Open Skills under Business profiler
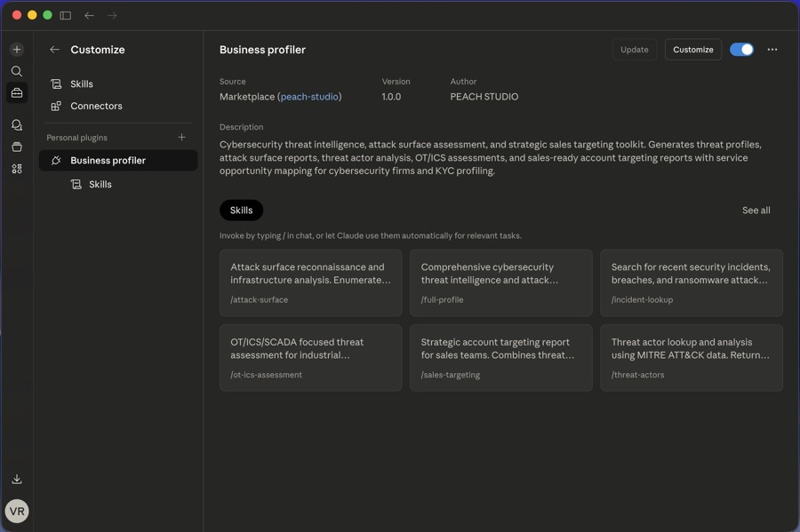The image size is (800, 532). pos(99,184)
